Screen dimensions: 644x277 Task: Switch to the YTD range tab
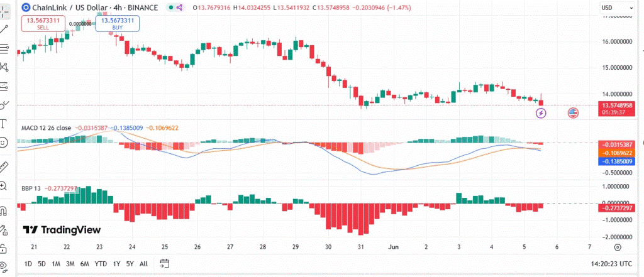pyautogui.click(x=101, y=264)
